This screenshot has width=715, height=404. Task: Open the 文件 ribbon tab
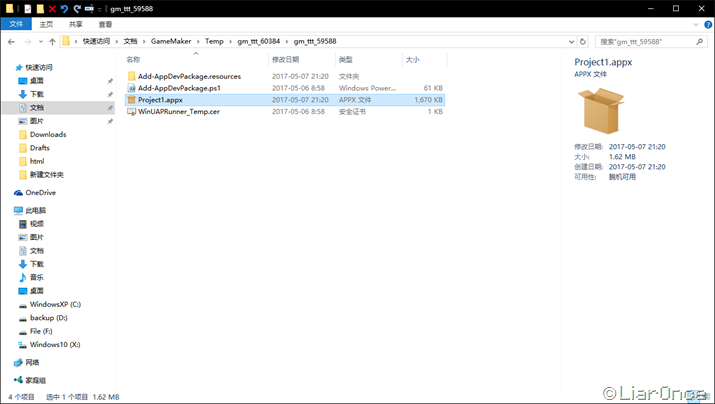(x=16, y=24)
